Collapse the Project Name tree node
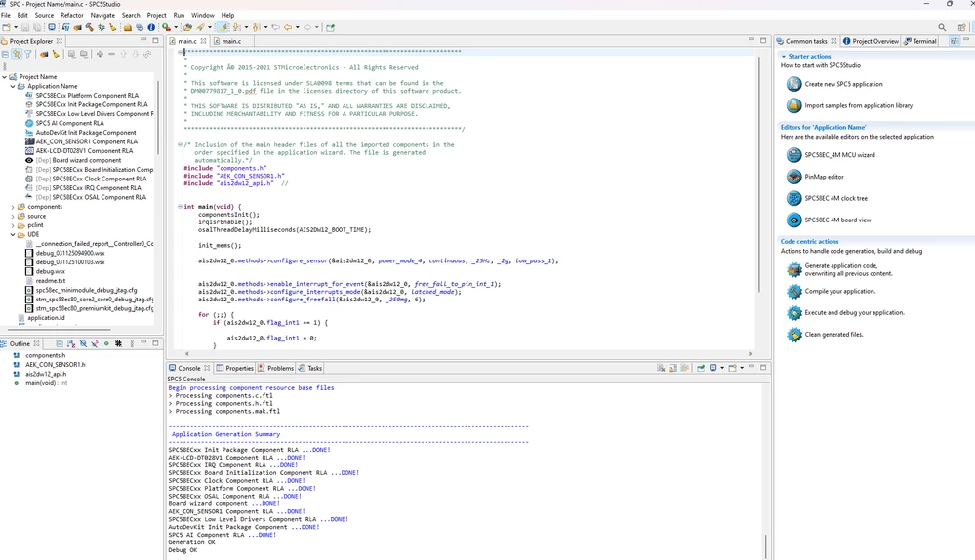Image resolution: width=975 pixels, height=560 pixels. (5, 77)
